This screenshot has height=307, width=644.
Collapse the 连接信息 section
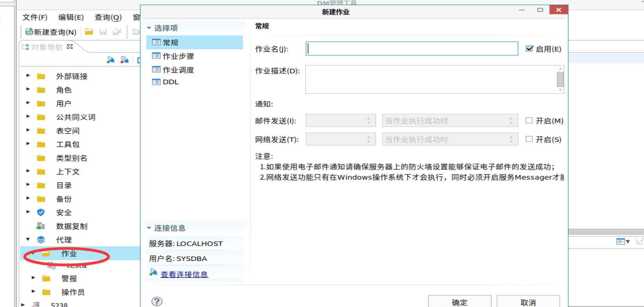point(149,228)
